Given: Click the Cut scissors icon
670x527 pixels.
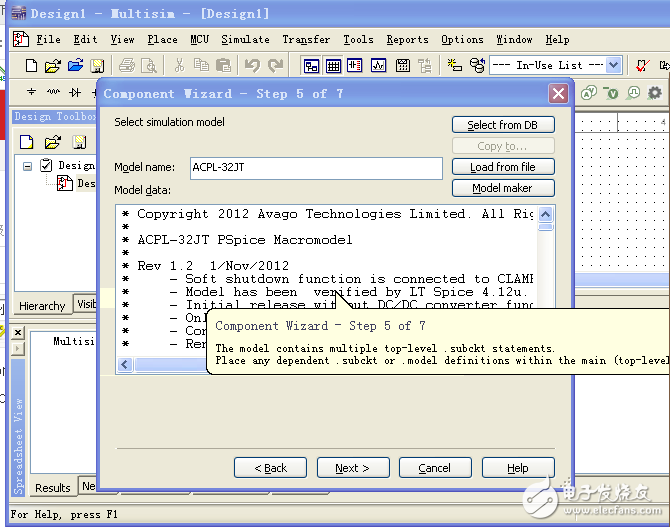Looking at the screenshot, I should point(179,65).
